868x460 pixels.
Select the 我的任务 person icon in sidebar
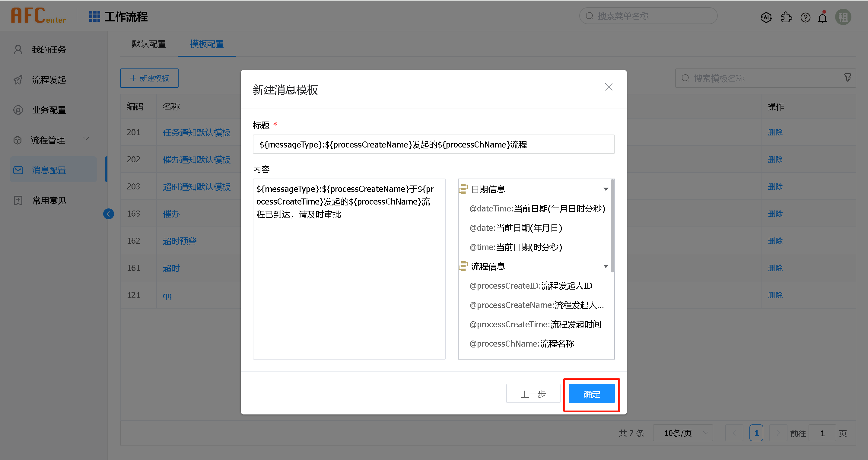pyautogui.click(x=18, y=49)
